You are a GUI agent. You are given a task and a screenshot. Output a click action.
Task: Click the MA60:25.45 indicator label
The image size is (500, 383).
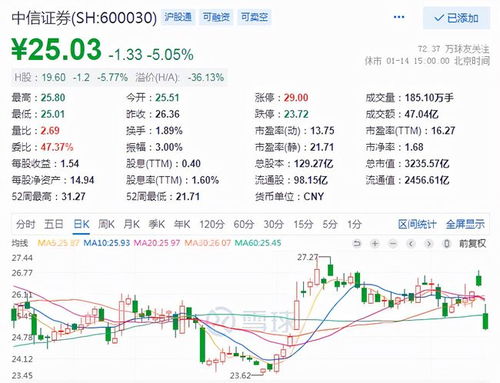[258, 243]
